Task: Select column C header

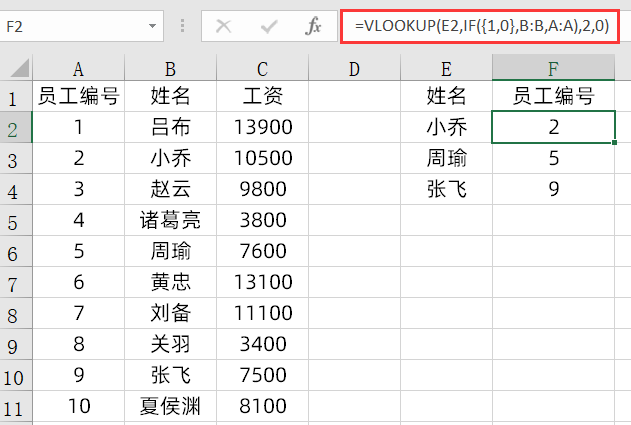Action: point(262,68)
